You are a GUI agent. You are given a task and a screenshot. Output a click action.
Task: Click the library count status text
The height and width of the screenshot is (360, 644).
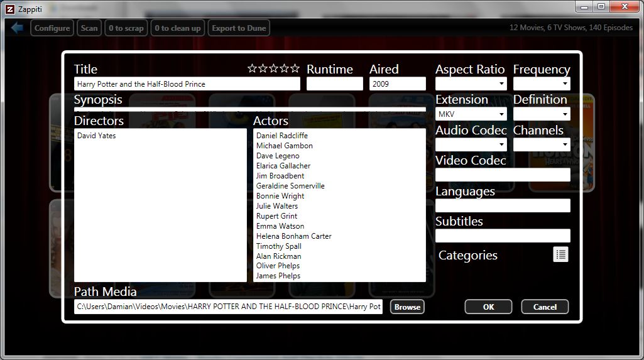[571, 28]
